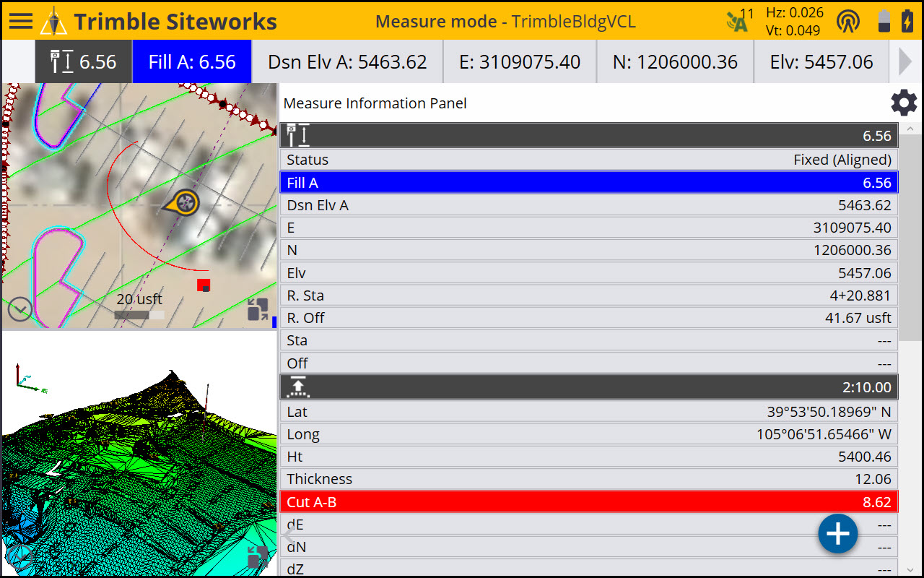Select Fill A: 6.56 in info bar
This screenshot has height=578, width=924.
point(192,61)
